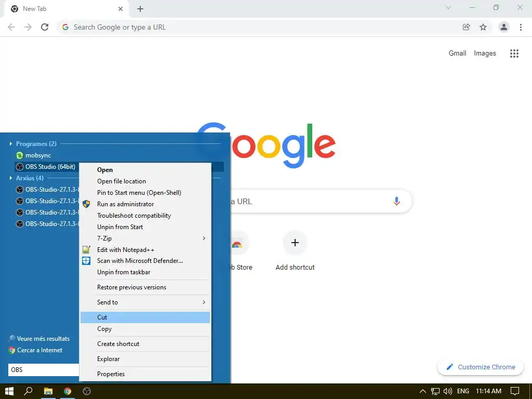
Task: Close the New Tab tab
Action: pyautogui.click(x=121, y=9)
